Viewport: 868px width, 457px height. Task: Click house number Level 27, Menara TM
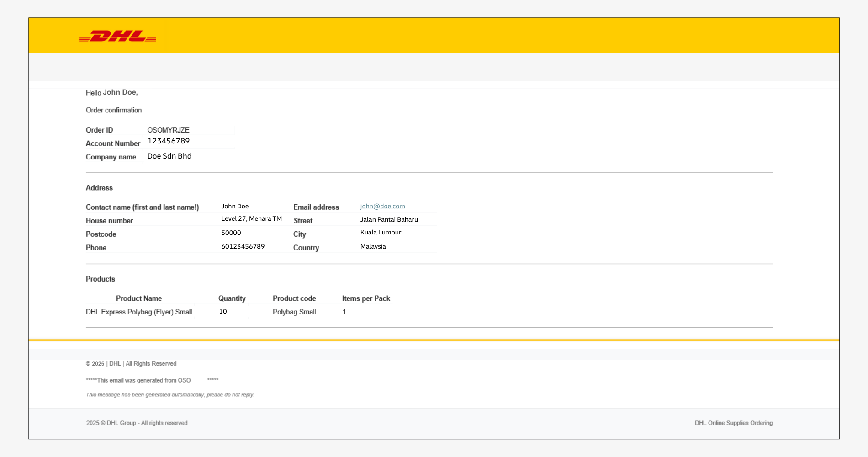[x=252, y=218]
